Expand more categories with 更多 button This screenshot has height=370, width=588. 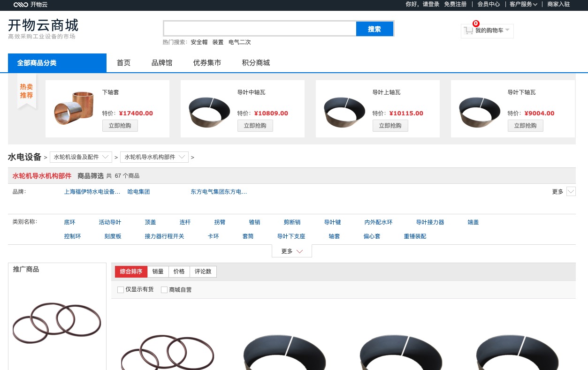pyautogui.click(x=292, y=251)
